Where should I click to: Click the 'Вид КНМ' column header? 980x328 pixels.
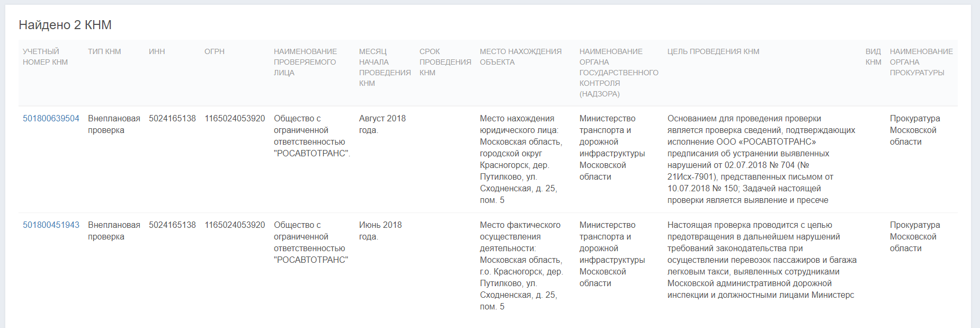click(874, 57)
